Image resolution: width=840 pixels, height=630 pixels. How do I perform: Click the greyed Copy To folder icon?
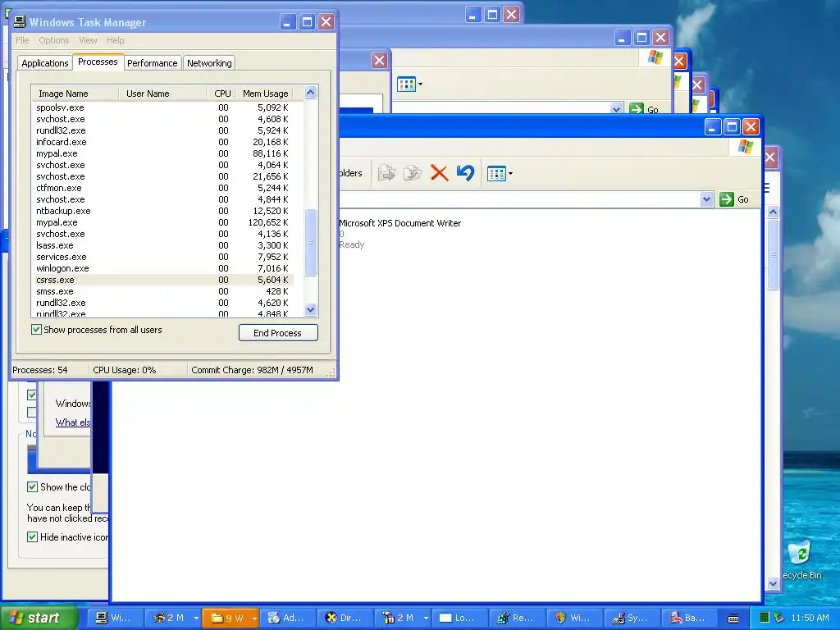coord(412,173)
